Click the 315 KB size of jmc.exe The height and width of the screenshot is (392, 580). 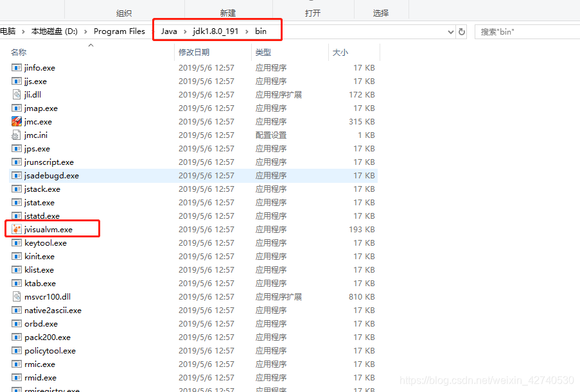pos(362,121)
